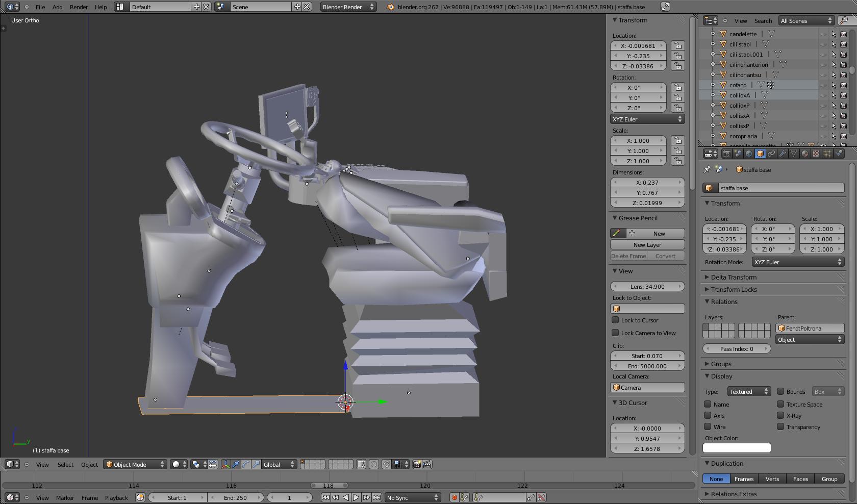Toggle manipulate center points icon
This screenshot has height=504, width=857.
coord(213,464)
